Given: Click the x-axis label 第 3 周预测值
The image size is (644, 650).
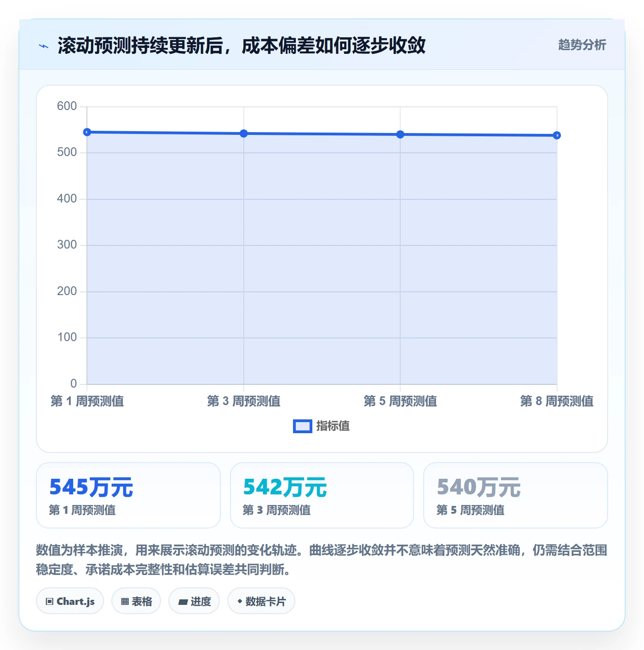Looking at the screenshot, I should click(244, 401).
